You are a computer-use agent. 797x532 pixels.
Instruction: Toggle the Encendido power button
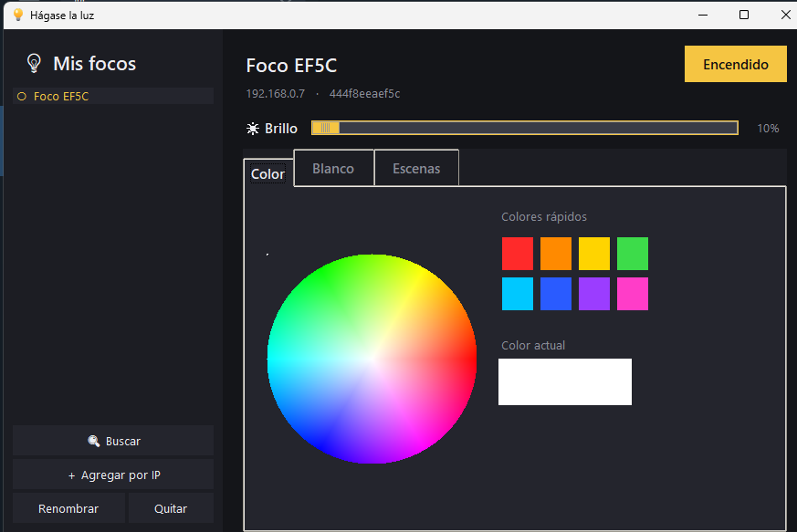click(x=736, y=64)
